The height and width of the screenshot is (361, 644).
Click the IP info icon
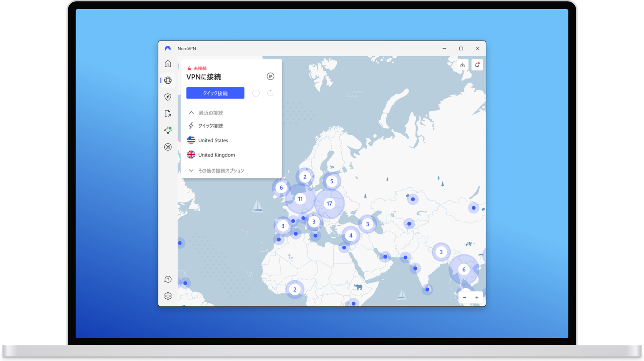(x=270, y=76)
